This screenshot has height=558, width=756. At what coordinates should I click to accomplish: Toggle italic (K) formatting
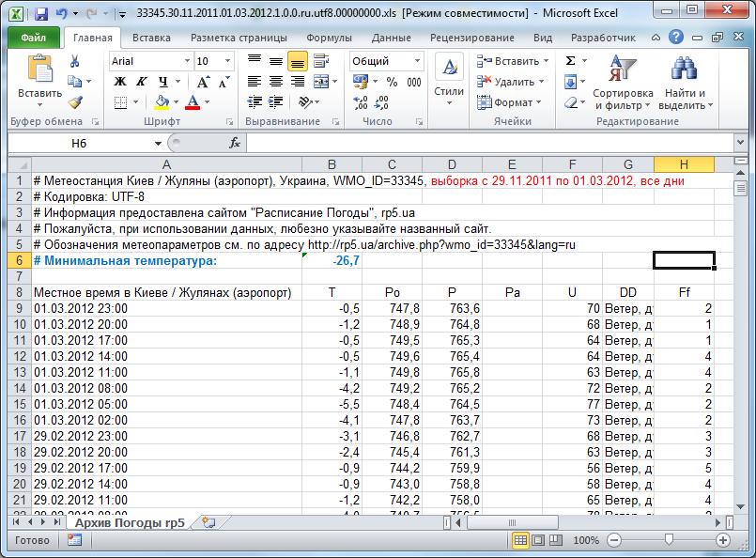point(141,82)
